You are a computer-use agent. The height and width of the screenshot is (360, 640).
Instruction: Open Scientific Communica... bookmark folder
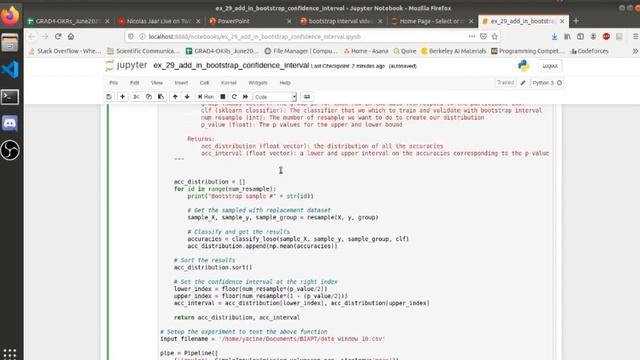(x=143, y=51)
